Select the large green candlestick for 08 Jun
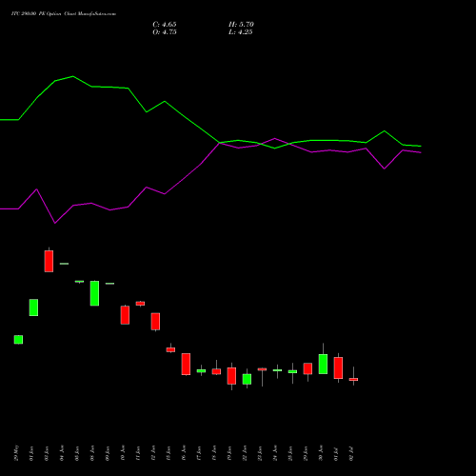This screenshot has height=476, width=476. pyautogui.click(x=94, y=293)
